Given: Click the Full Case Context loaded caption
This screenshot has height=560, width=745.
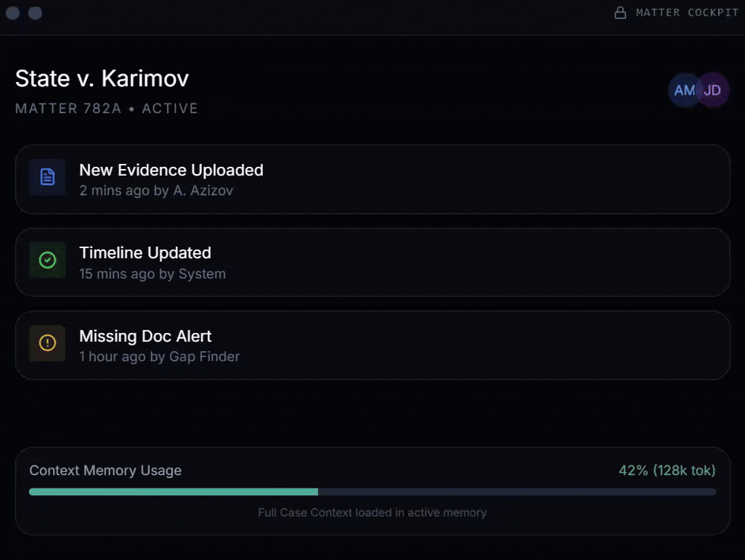Looking at the screenshot, I should tap(372, 512).
